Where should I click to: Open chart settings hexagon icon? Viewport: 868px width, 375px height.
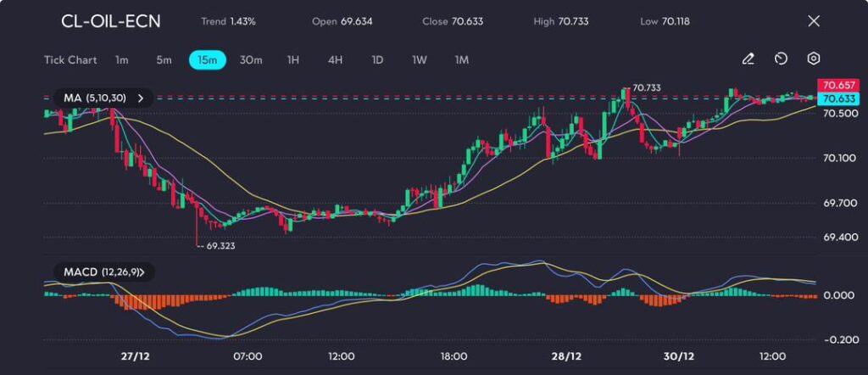(x=813, y=59)
